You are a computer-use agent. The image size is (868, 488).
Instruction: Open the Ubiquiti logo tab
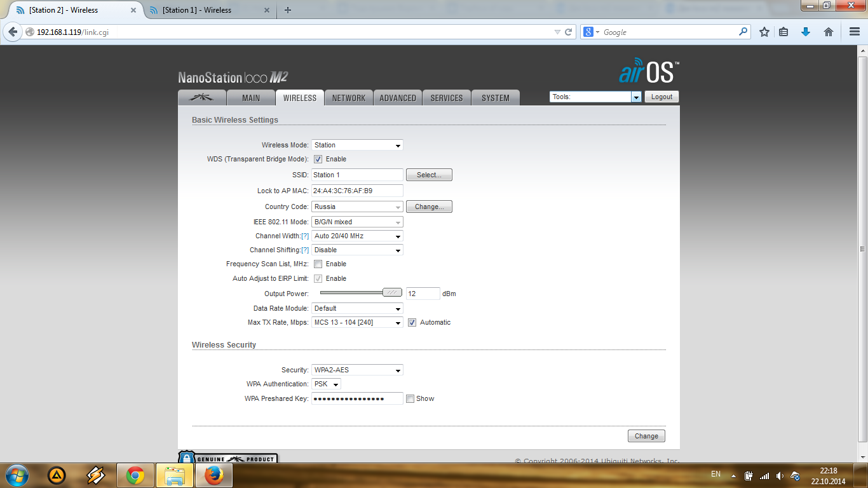tap(203, 98)
